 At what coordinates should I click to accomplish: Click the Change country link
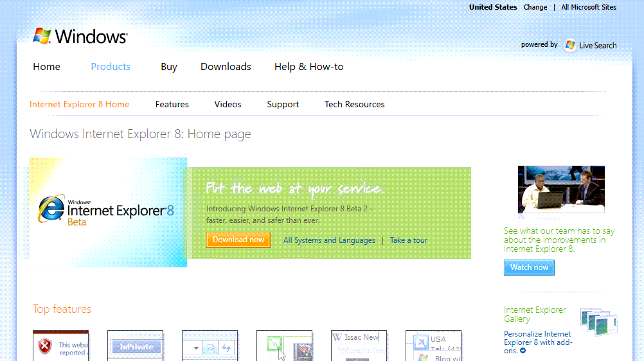pos(535,7)
